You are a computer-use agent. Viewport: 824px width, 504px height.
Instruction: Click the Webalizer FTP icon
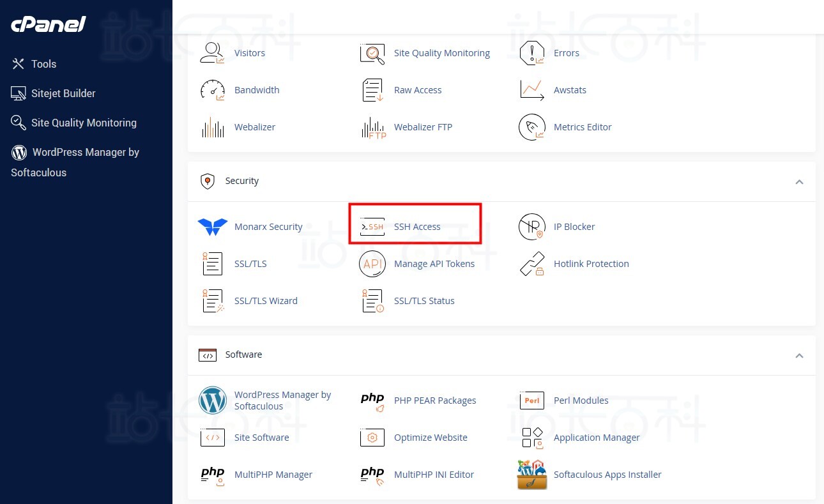click(372, 127)
